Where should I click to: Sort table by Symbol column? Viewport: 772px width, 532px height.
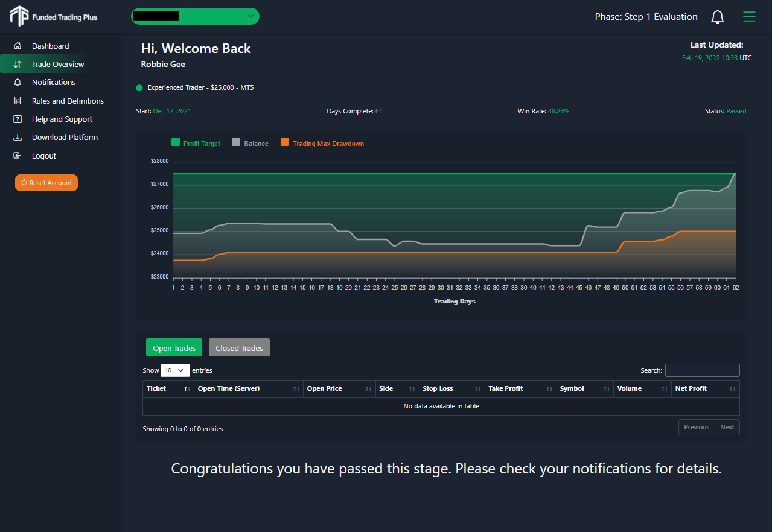[x=585, y=388]
